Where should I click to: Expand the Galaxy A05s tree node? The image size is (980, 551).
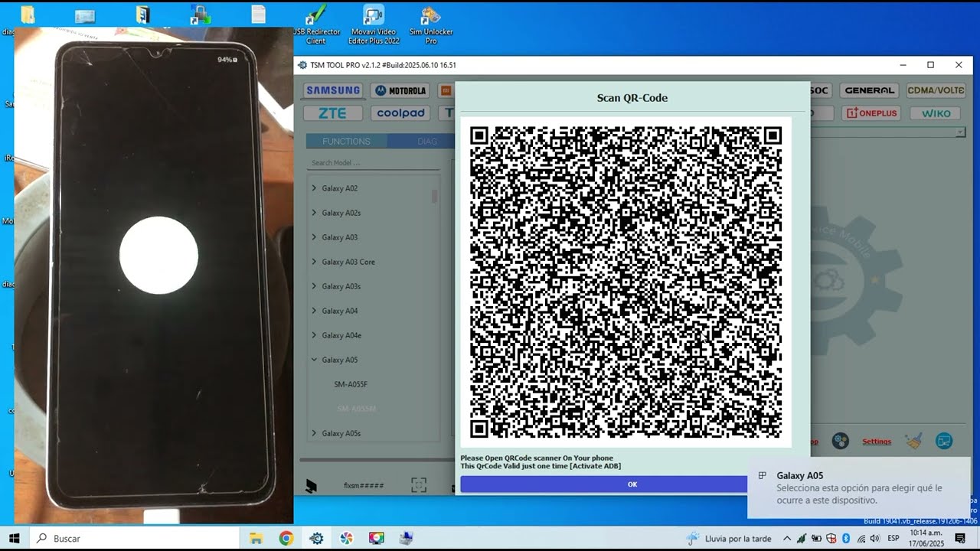pos(314,433)
